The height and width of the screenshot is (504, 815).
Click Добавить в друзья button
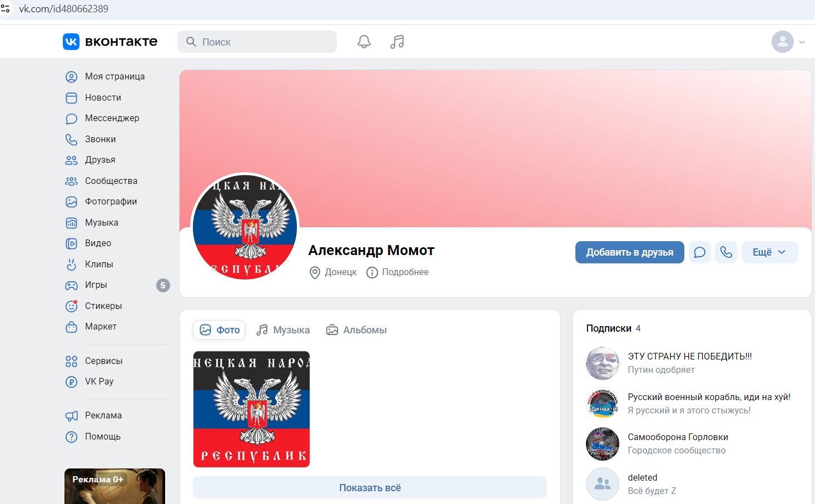630,252
